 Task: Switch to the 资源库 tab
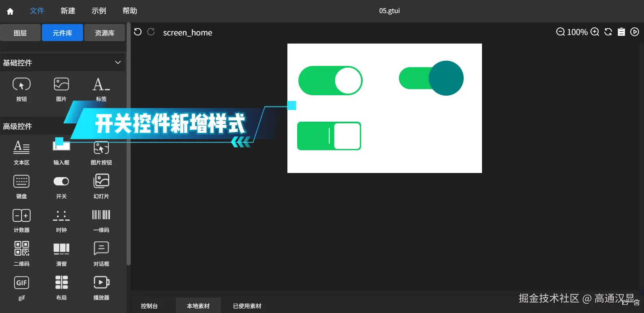click(x=105, y=33)
